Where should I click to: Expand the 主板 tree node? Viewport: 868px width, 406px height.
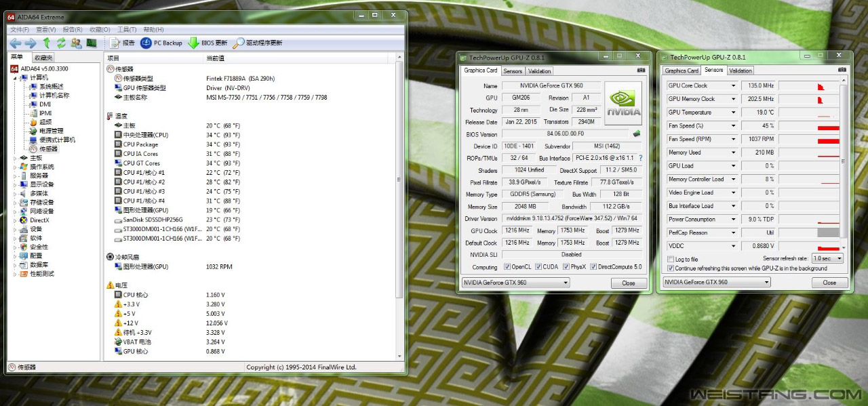15,158
